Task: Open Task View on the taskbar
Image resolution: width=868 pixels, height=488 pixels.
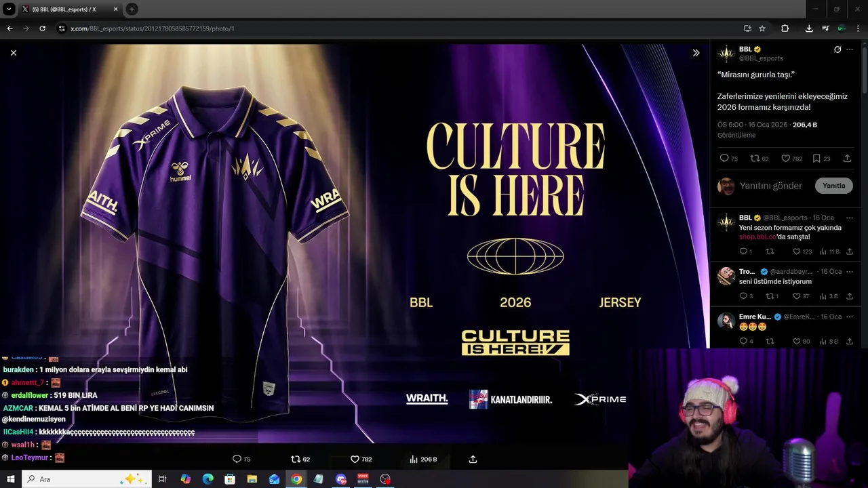Action: pos(163,479)
